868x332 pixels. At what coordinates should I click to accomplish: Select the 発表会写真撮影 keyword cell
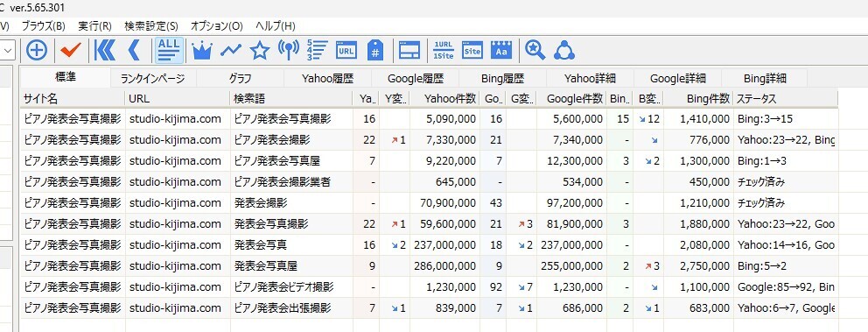[291, 224]
